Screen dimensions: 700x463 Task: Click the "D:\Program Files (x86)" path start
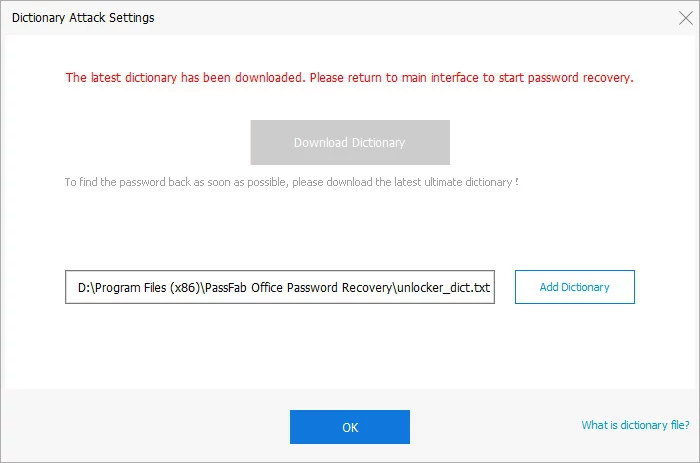(137, 288)
